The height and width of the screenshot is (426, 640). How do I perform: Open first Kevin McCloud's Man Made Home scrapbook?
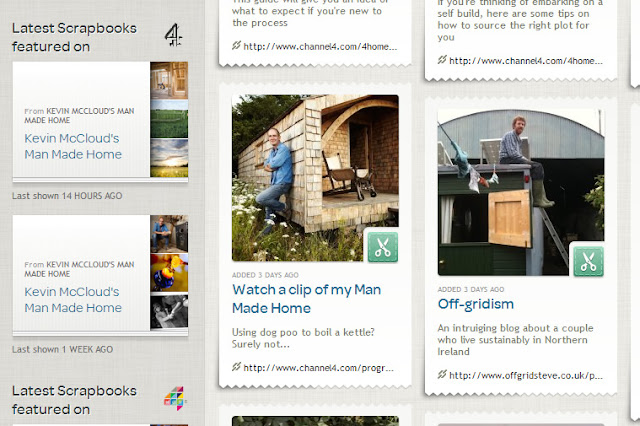(x=73, y=146)
